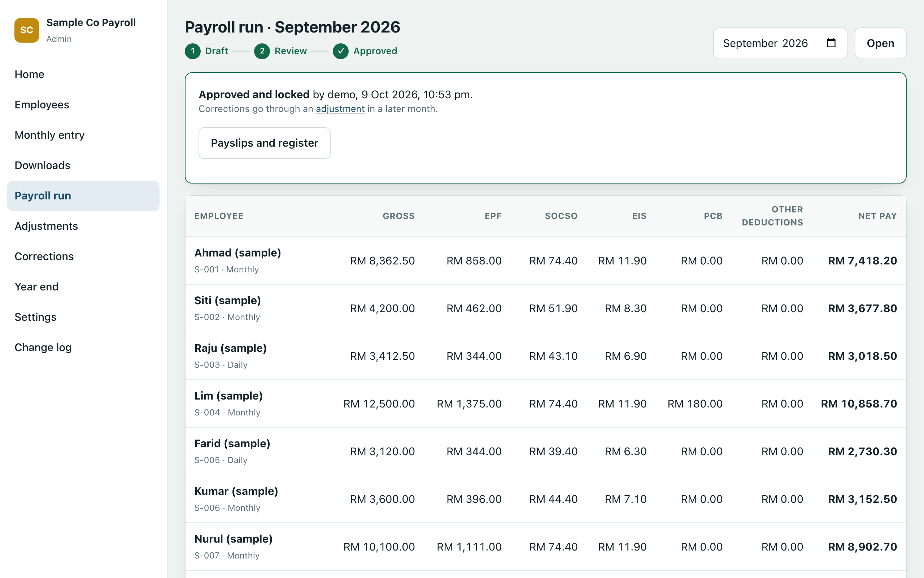Click the Approved step label
Image resolution: width=924 pixels, height=578 pixels.
(x=375, y=51)
